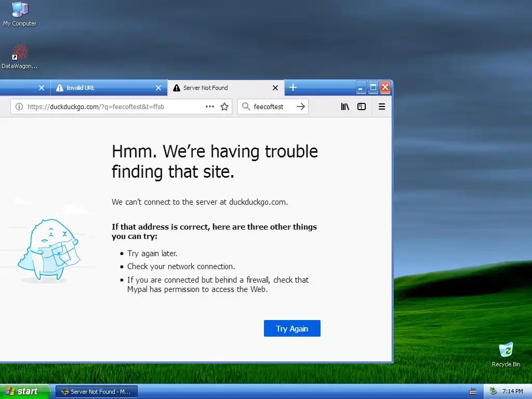Open the Recycle Bin desktop icon

(506, 354)
